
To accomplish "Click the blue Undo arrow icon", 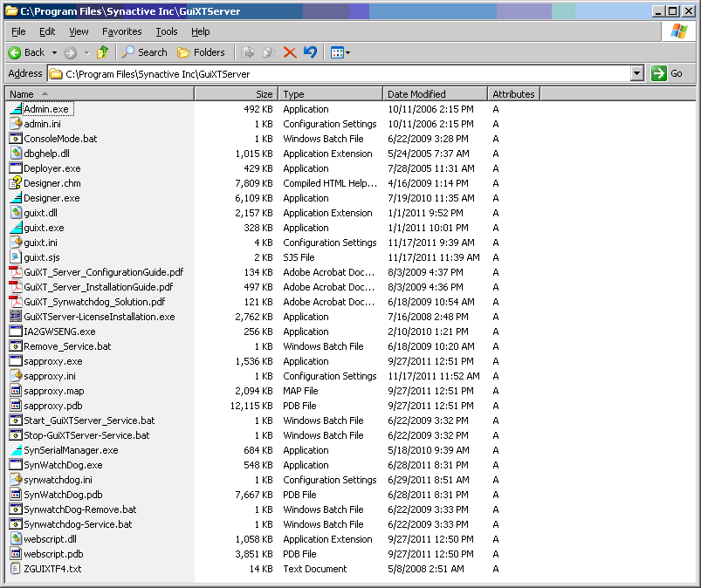I will [310, 52].
